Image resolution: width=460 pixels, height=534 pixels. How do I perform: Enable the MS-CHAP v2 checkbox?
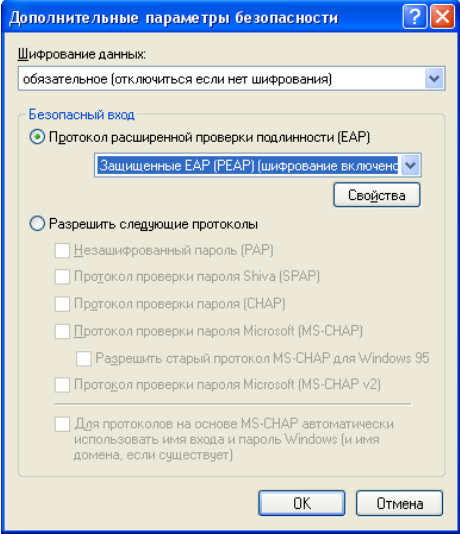coord(62,385)
